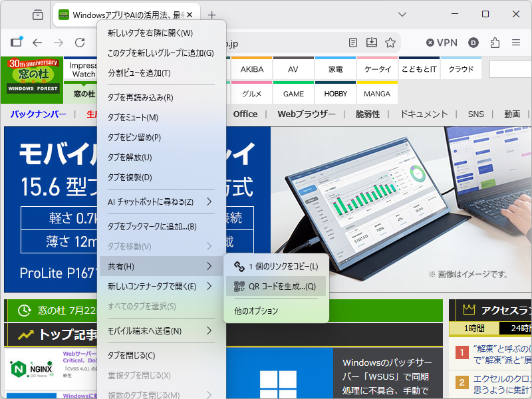Click the Office category link

point(245,114)
